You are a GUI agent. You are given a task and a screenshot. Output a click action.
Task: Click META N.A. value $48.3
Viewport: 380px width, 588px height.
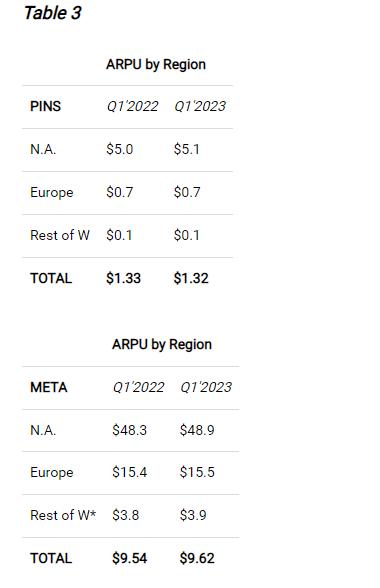tap(129, 430)
